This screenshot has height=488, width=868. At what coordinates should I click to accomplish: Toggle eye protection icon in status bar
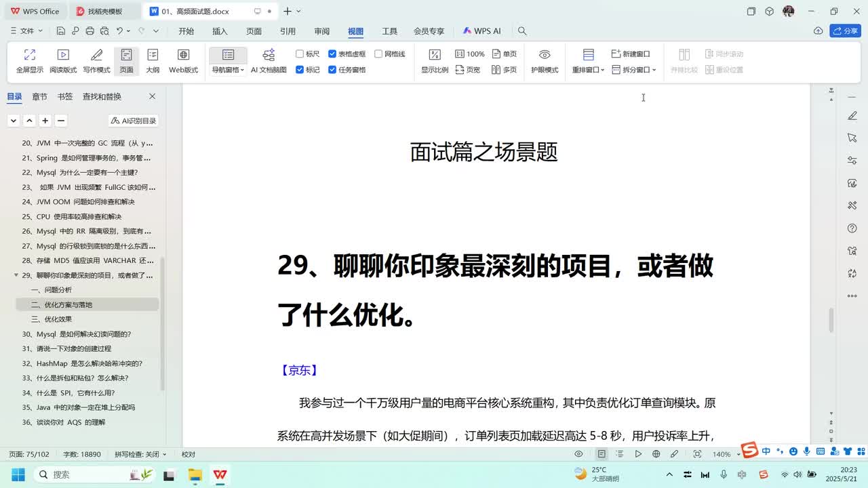[578, 454]
